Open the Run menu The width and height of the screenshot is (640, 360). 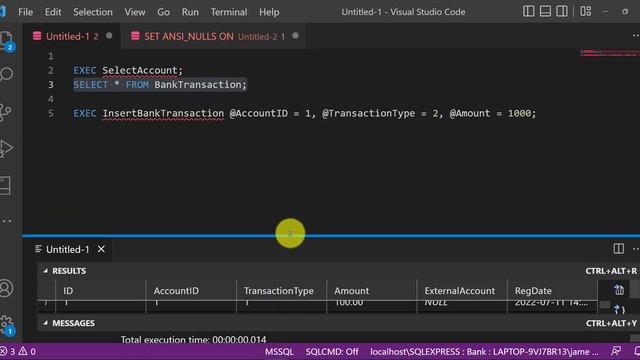pyautogui.click(x=190, y=12)
